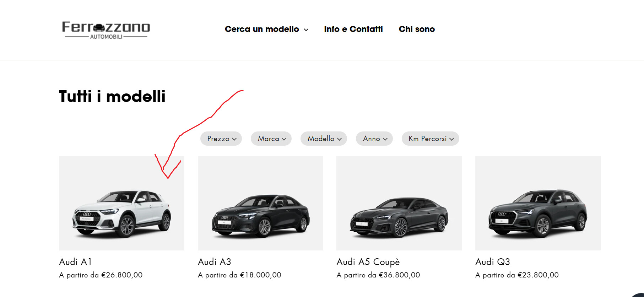The height and width of the screenshot is (297, 644).
Task: Expand the Marca filter dropdown
Action: tap(271, 139)
